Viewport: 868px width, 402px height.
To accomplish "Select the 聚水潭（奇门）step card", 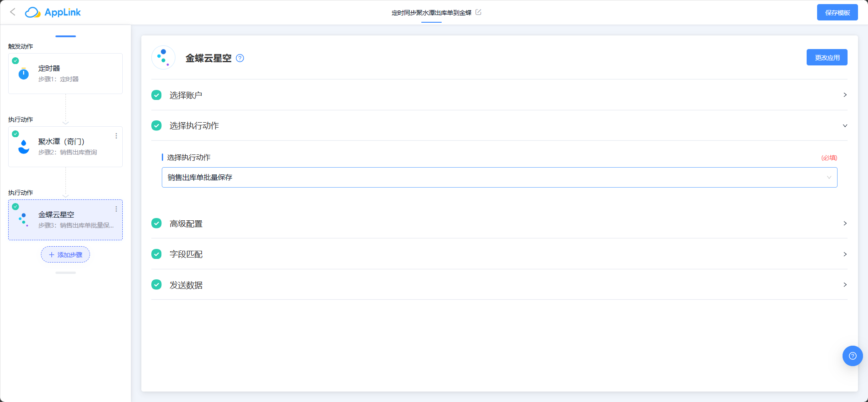I will click(65, 147).
